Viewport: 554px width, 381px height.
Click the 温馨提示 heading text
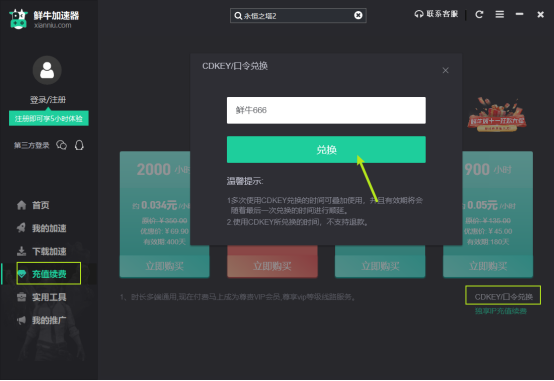(245, 181)
